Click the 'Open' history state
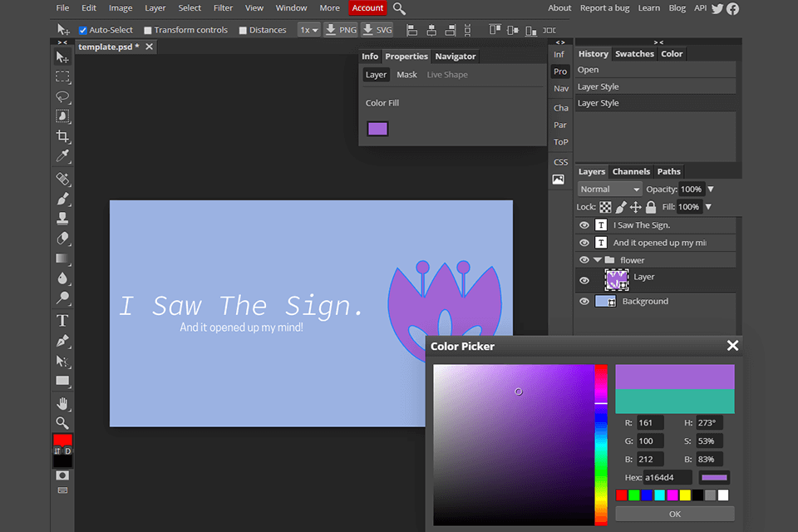Screen dimensions: 798x532 pos(656,70)
